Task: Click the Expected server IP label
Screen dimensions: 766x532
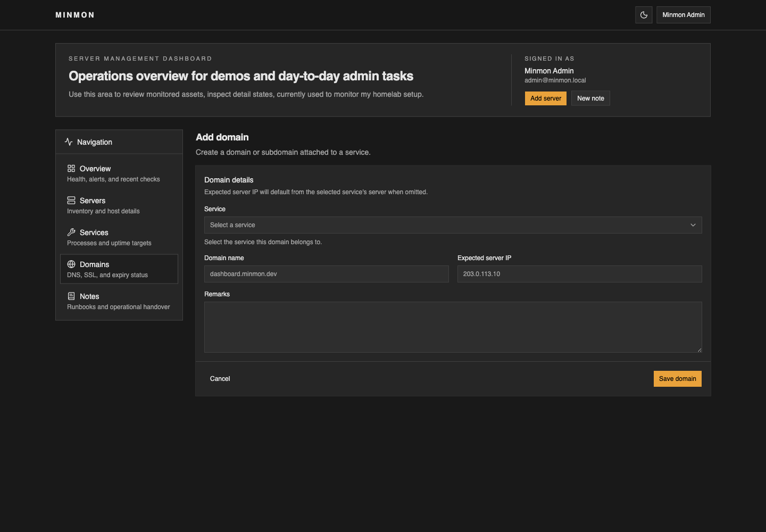Action: [484, 258]
